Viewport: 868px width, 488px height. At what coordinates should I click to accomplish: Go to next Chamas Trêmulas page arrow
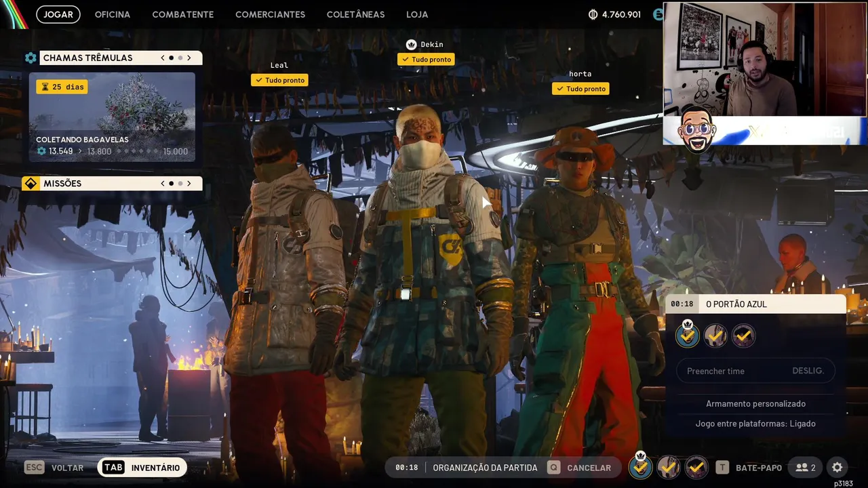pyautogui.click(x=189, y=58)
